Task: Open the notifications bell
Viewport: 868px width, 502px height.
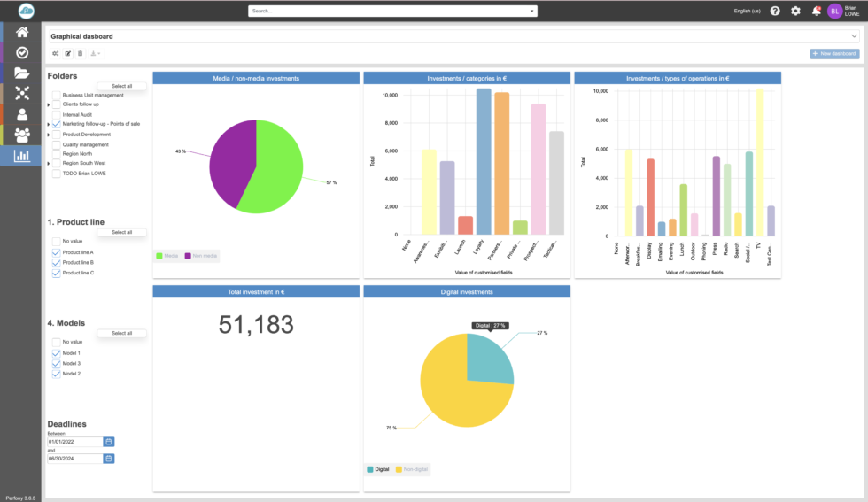Action: [x=816, y=11]
